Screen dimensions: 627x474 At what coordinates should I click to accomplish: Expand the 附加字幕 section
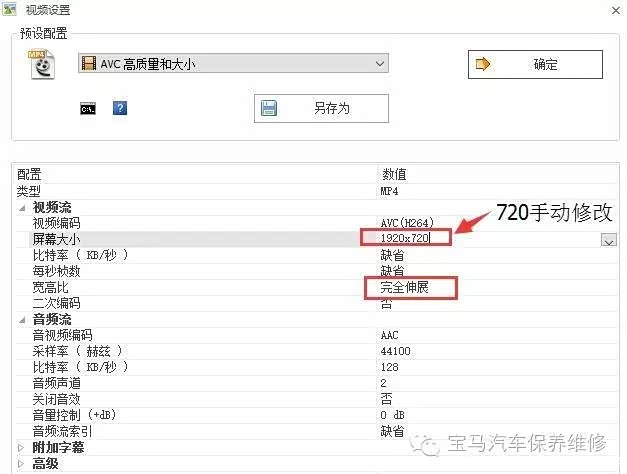[21, 447]
